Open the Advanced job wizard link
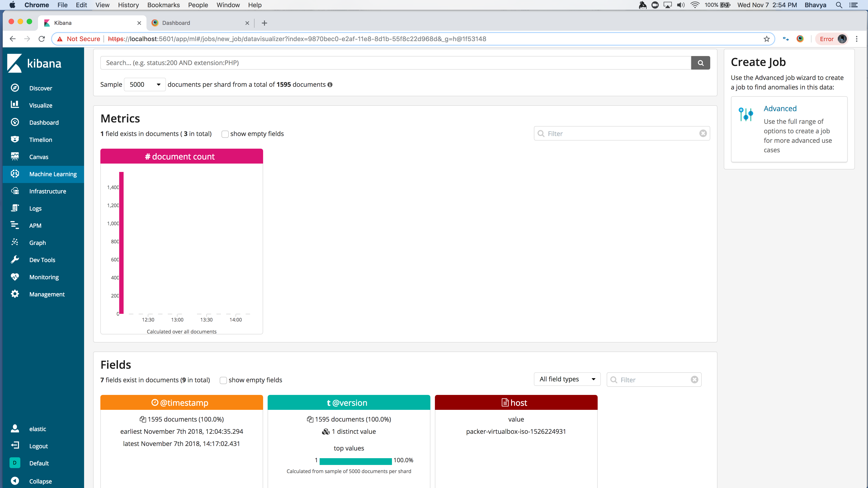Screen dimensions: 868x488 780,108
